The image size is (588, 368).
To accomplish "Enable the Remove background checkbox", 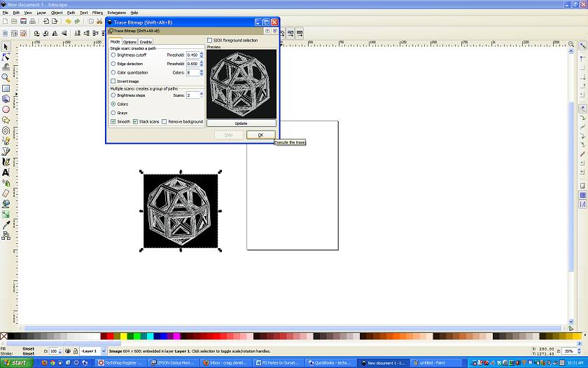I will (x=164, y=122).
